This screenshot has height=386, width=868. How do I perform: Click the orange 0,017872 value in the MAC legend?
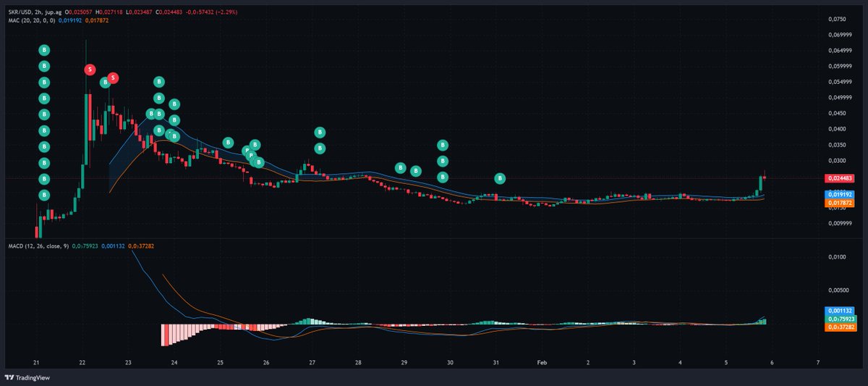98,21
